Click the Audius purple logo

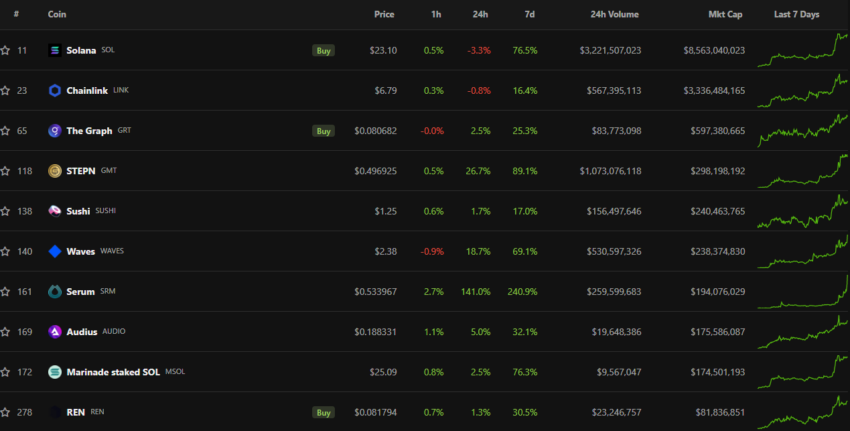coord(55,332)
